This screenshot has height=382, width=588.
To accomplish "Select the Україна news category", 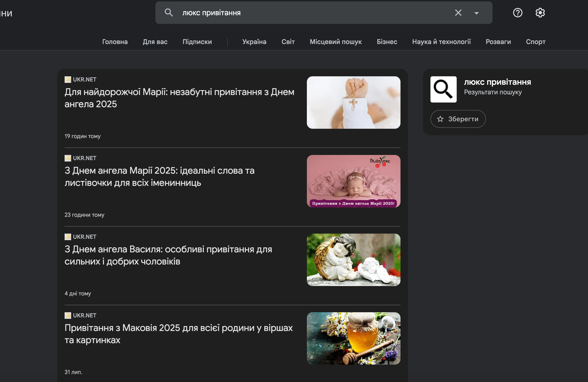I will tap(254, 42).
